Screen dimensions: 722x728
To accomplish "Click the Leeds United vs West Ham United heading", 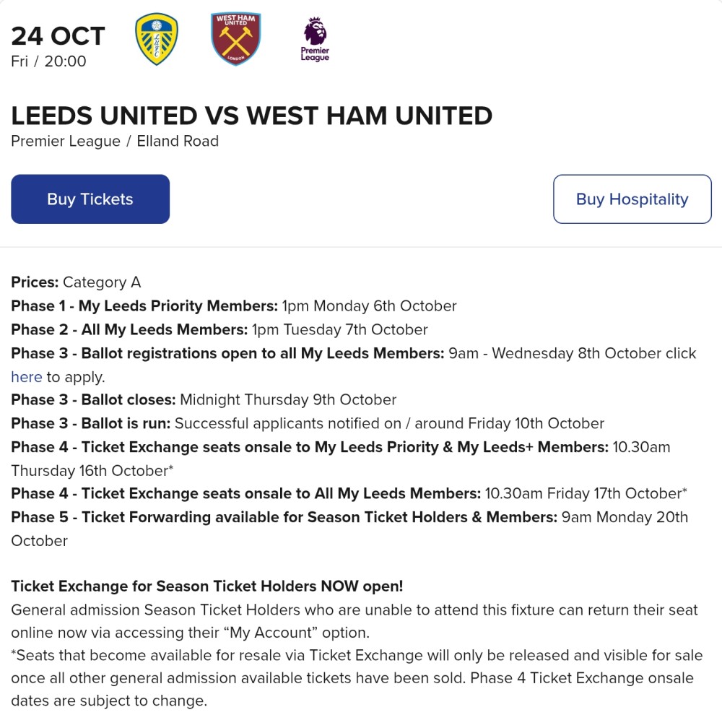I will 251,116.
